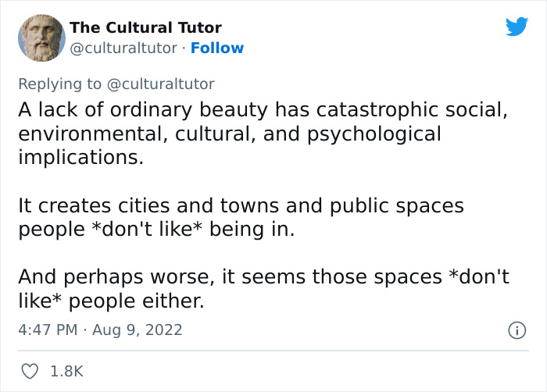
Task: Select the 1.8K like count
Action: [67, 371]
